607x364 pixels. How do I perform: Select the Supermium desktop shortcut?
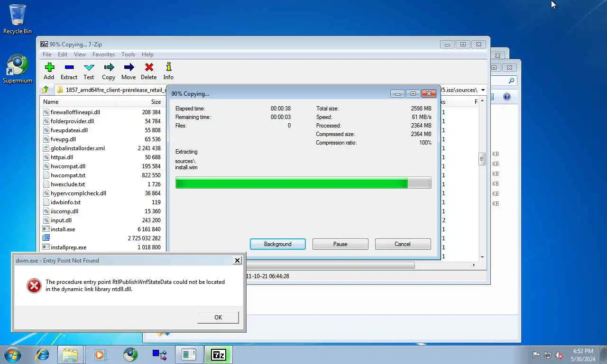click(x=18, y=69)
